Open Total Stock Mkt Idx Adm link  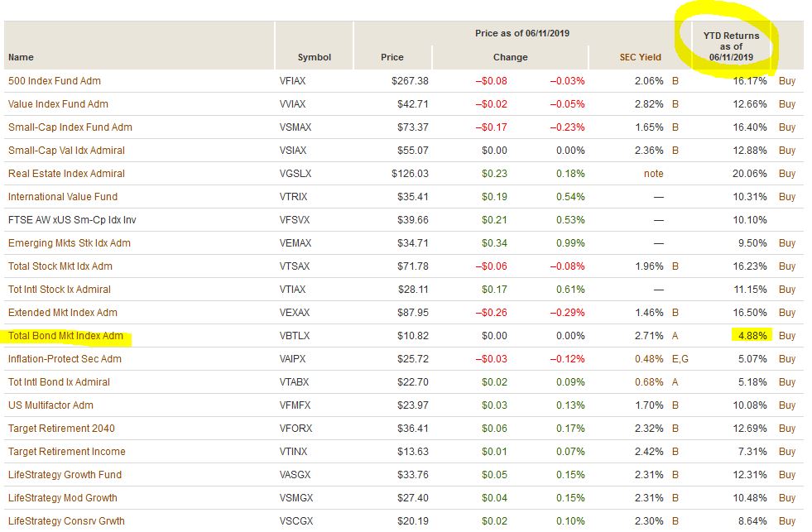click(60, 266)
